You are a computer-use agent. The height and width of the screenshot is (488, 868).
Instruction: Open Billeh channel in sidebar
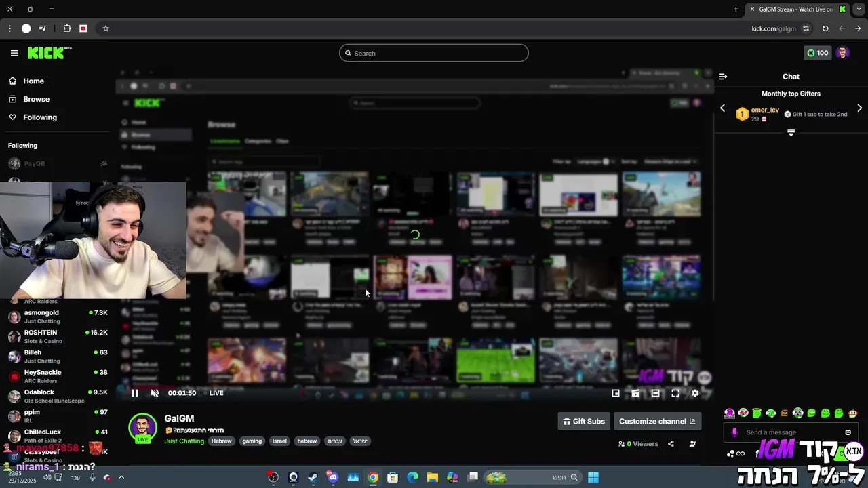(57, 357)
